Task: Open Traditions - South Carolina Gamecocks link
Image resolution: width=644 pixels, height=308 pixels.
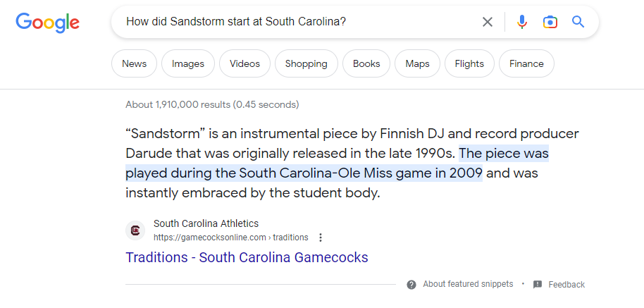Action: pos(247,257)
